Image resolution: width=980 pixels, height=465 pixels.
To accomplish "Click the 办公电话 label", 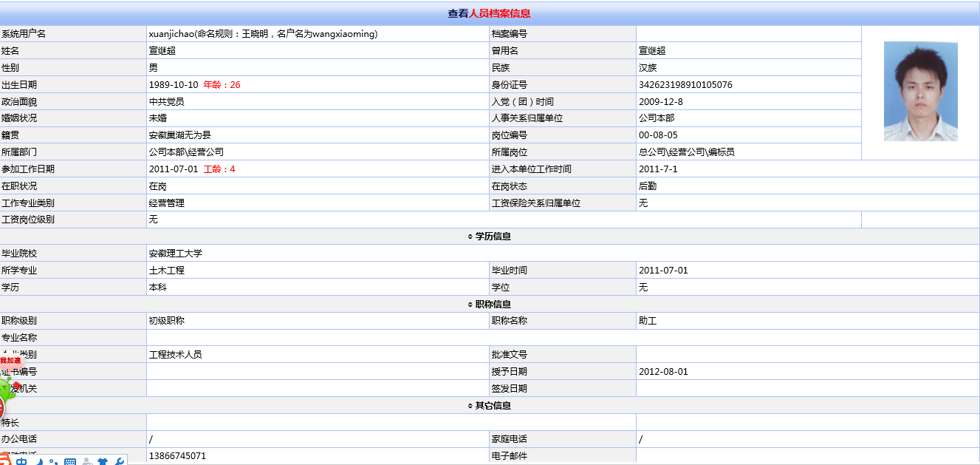I will pos(19,439).
